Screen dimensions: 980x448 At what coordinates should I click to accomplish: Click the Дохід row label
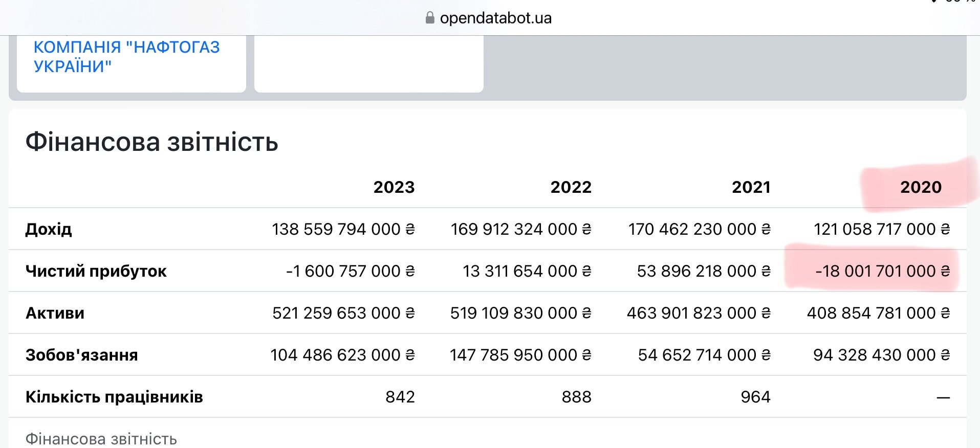(x=49, y=229)
